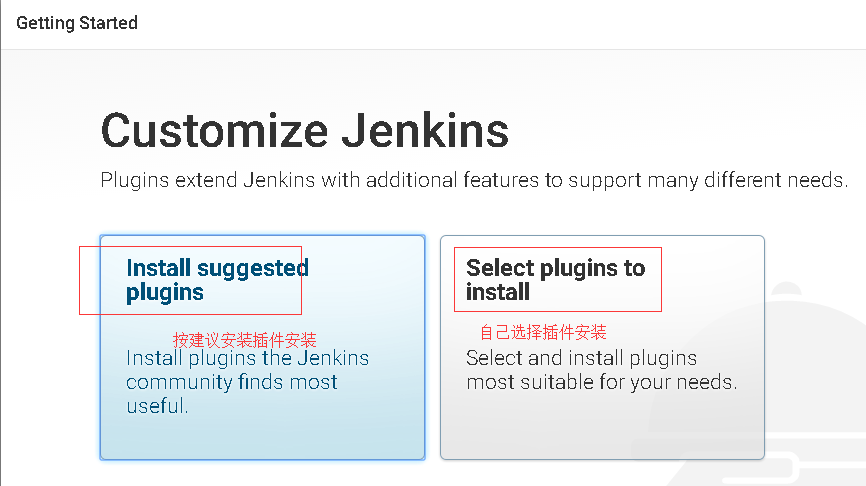
Task: Click the bold 'Install suggested plugins' title
Action: pos(217,280)
